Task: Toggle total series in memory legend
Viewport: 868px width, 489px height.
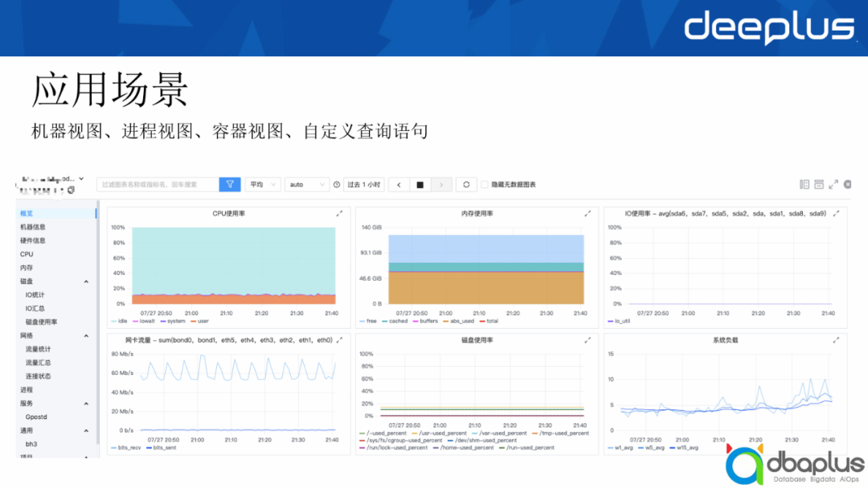Action: [489, 321]
